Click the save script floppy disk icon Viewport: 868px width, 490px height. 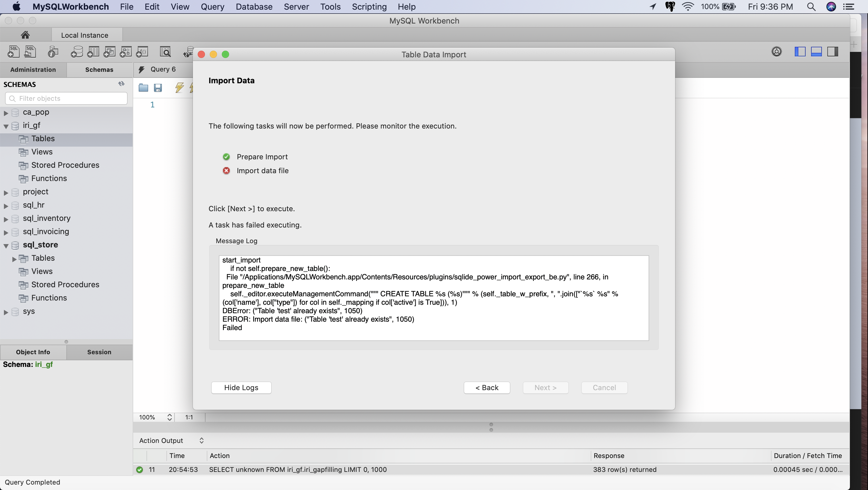[158, 88]
